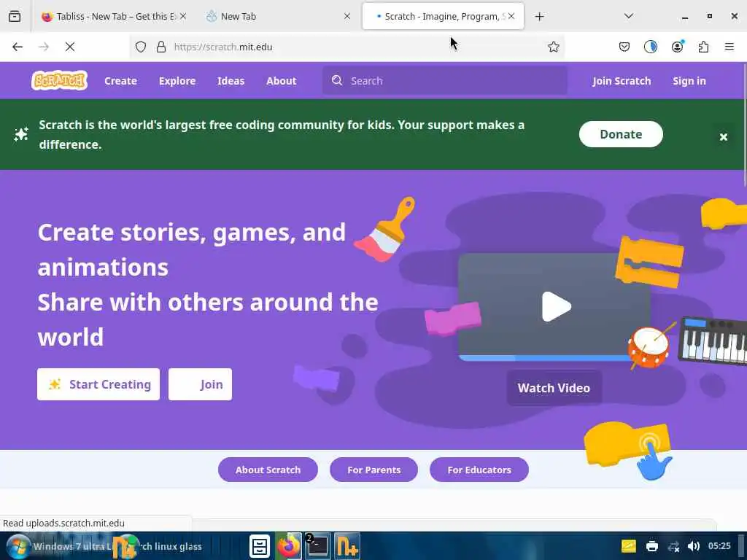747x560 pixels.
Task: Click the address bar URL
Action: tap(223, 47)
